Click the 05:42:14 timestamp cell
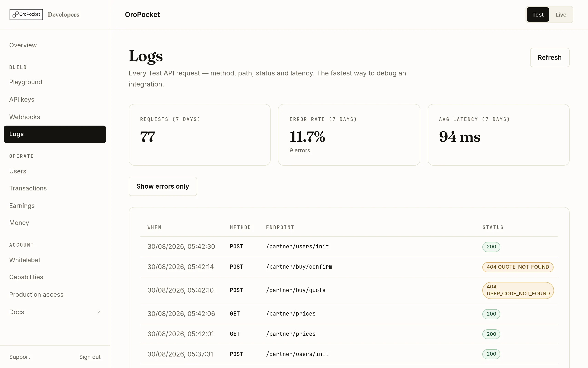588x368 pixels. (181, 267)
